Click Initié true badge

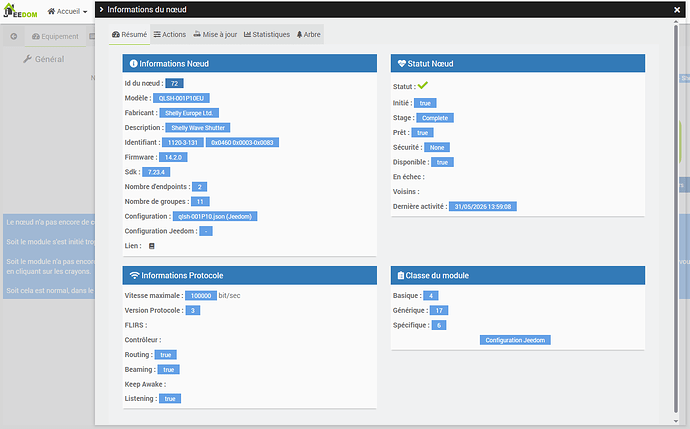click(x=425, y=103)
